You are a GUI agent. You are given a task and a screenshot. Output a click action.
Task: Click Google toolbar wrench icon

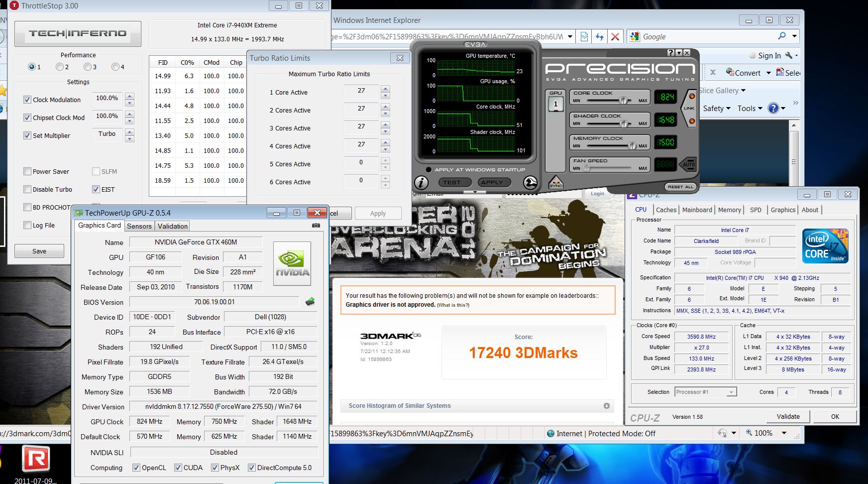pos(789,55)
